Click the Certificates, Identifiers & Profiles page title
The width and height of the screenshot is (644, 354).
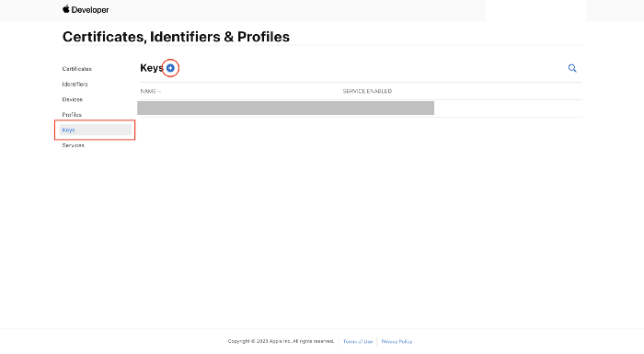176,37
